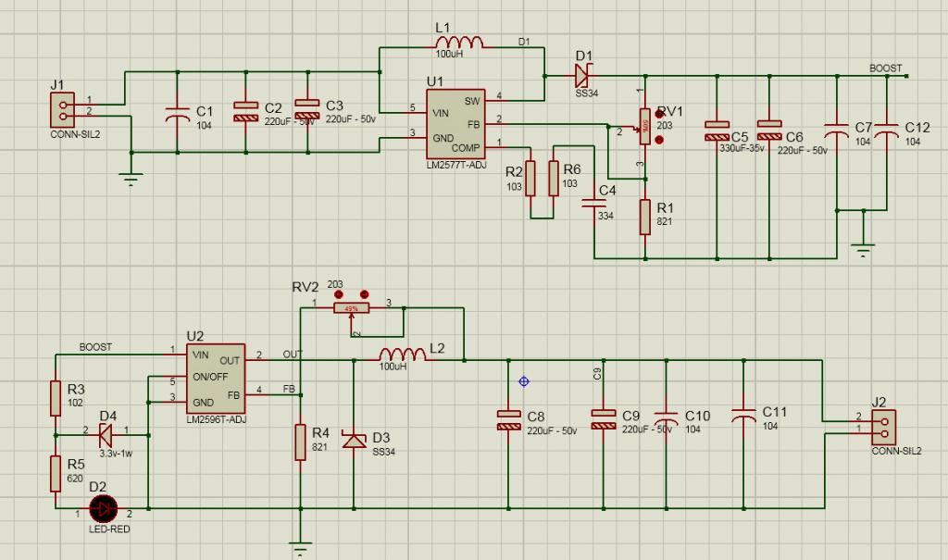948x560 pixels.
Task: Select potentiometer RV2 body
Action: click(351, 308)
